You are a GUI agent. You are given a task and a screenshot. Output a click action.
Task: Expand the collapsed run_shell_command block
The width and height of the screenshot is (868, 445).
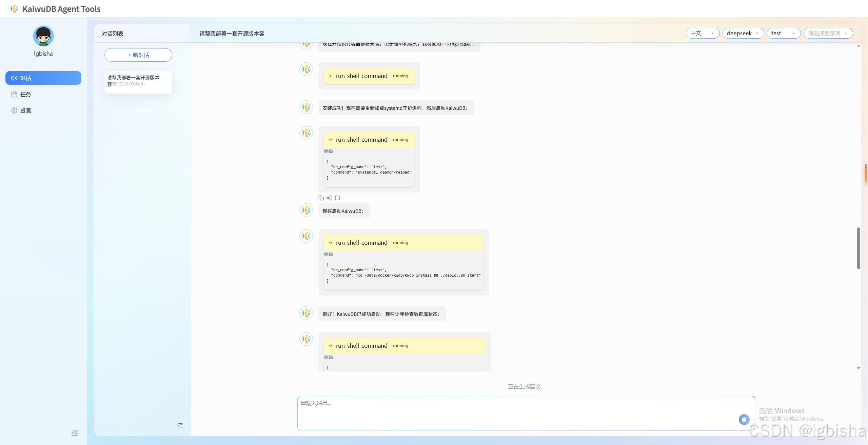point(331,76)
